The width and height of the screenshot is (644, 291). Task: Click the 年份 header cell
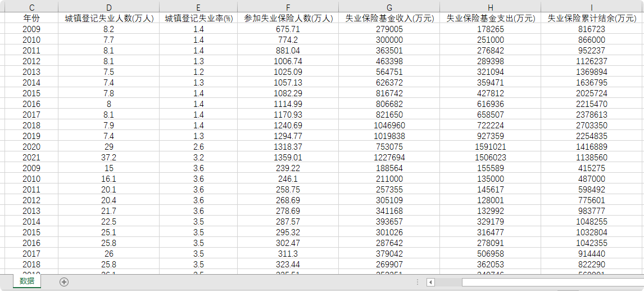tap(31, 18)
